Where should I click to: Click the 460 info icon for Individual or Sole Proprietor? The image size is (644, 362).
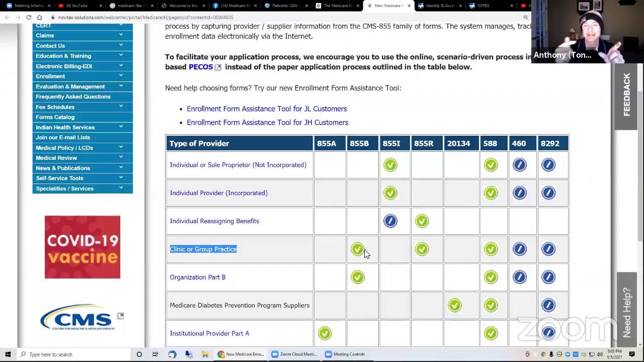pyautogui.click(x=519, y=165)
